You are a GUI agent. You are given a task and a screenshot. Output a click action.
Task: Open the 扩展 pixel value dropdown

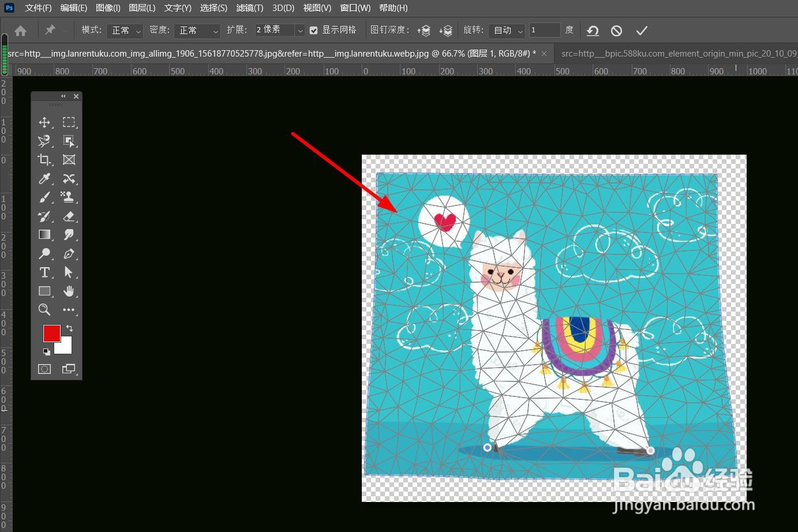[300, 30]
